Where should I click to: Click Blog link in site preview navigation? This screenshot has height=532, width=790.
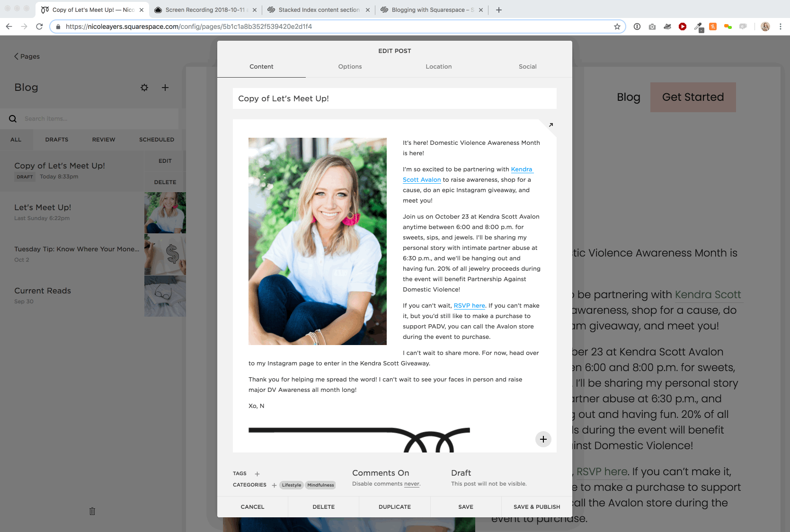(x=629, y=97)
